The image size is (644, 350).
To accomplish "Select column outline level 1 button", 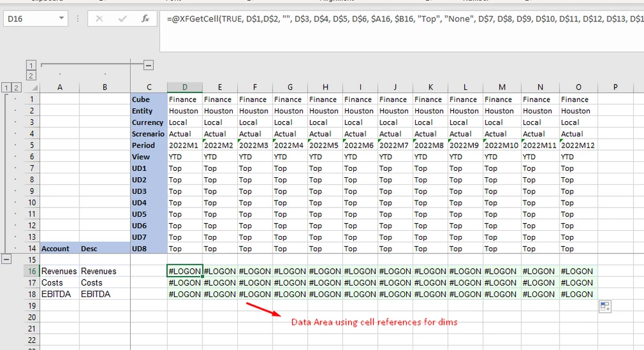I will coord(31,65).
